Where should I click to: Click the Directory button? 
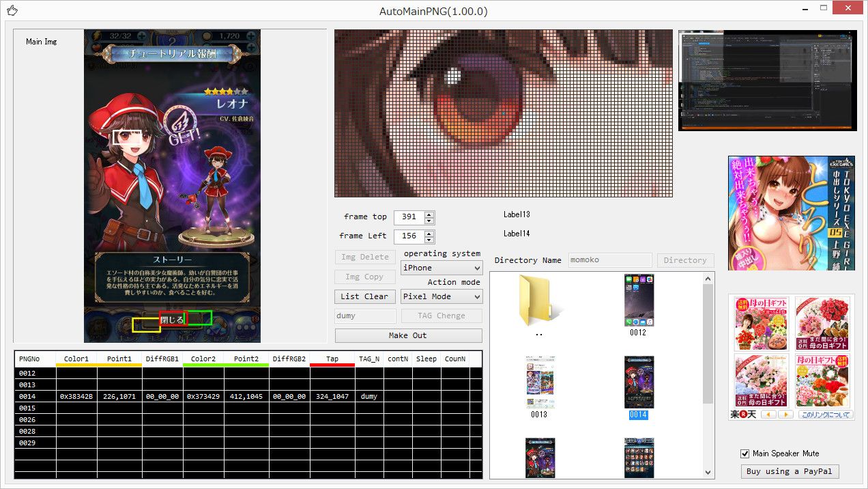click(685, 260)
